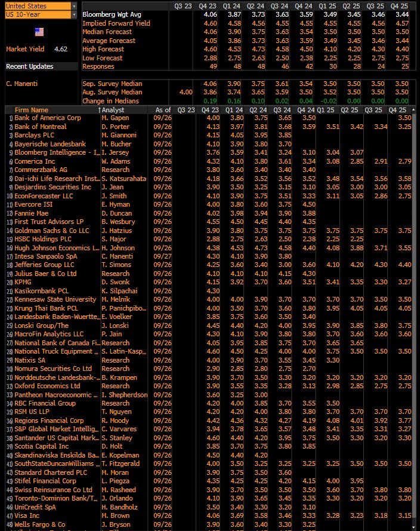The width and height of the screenshot is (420, 531).
Task: Click the Bloomberg Wgt Avg row label
Action: click(112, 14)
